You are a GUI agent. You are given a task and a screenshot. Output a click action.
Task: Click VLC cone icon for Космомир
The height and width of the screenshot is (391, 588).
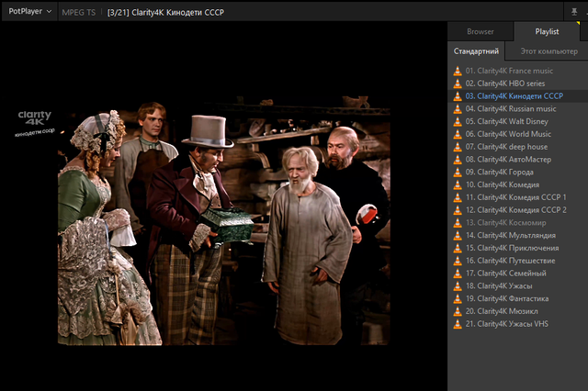tap(458, 223)
